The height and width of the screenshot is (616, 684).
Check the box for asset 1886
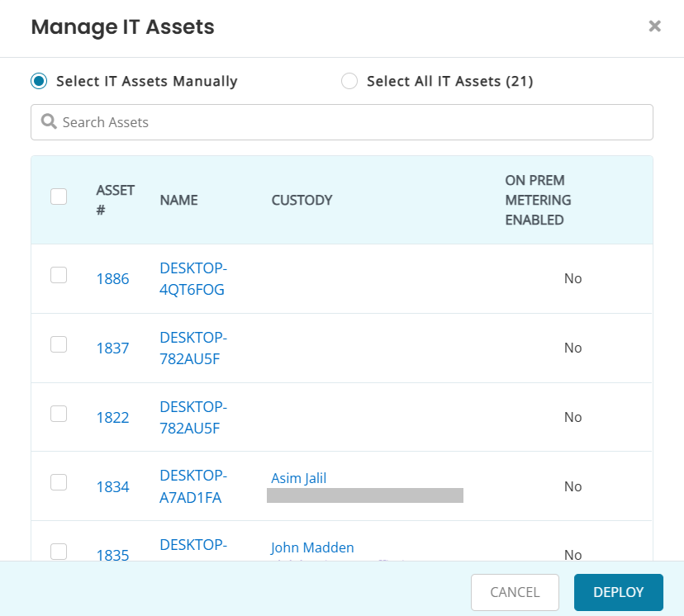point(59,276)
